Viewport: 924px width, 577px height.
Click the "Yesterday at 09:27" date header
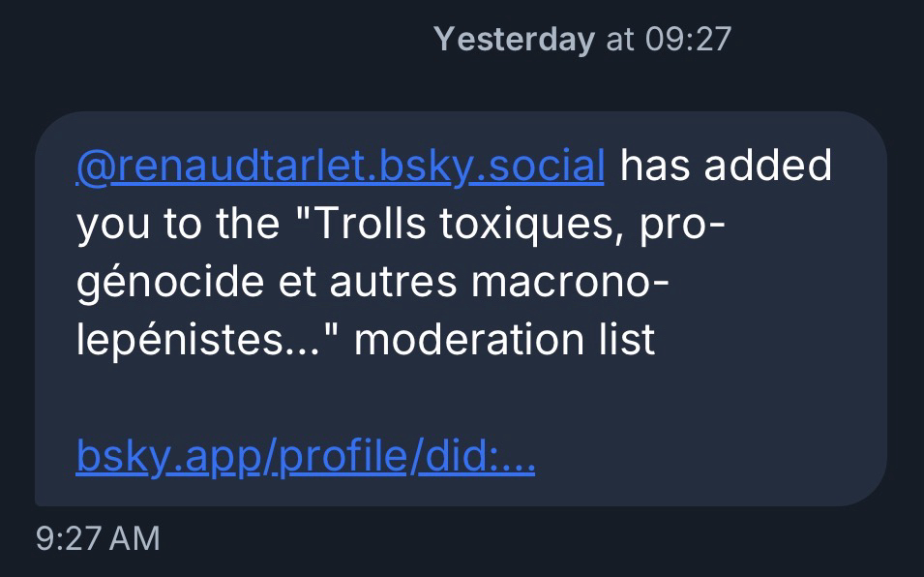pos(582,40)
